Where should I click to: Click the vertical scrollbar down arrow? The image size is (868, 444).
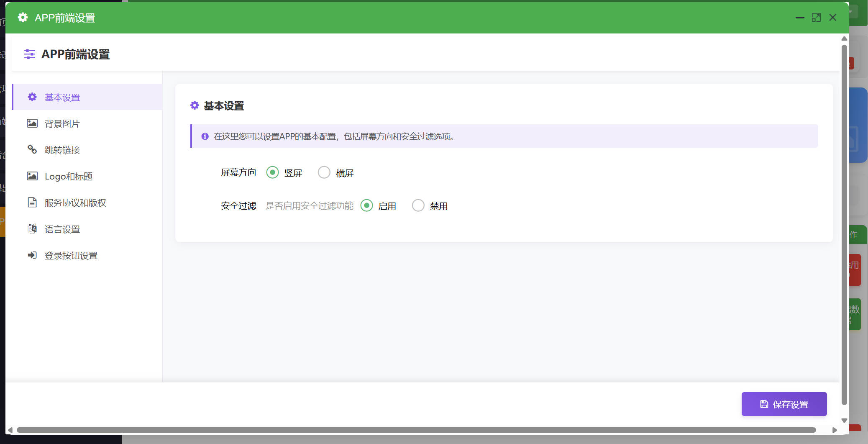click(844, 420)
